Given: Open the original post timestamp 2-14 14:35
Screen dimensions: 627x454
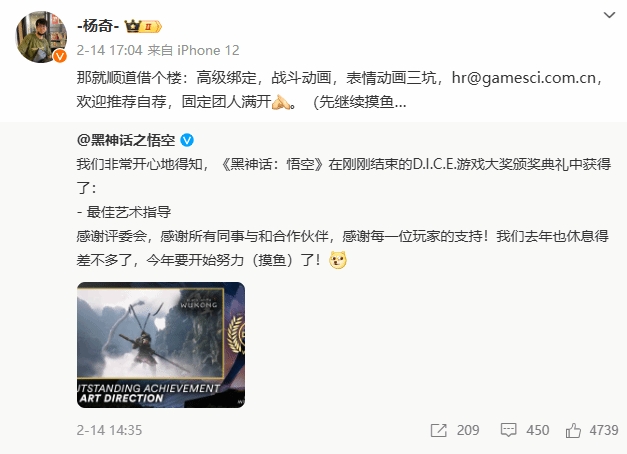Looking at the screenshot, I should click(x=110, y=430).
